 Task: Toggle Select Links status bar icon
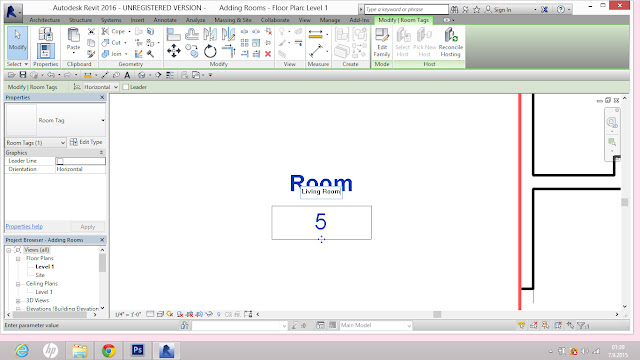[521, 325]
